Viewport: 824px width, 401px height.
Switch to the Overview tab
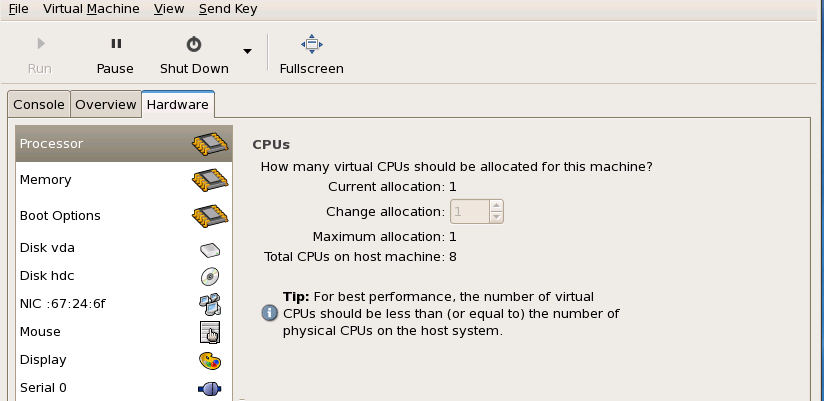pos(106,104)
